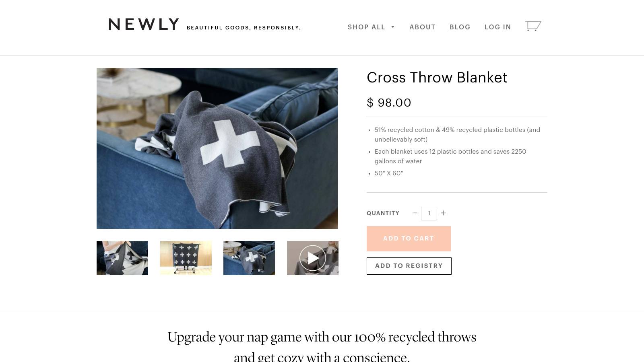Click the main blanket product image
This screenshot has height=362, width=644.
pyautogui.click(x=217, y=148)
